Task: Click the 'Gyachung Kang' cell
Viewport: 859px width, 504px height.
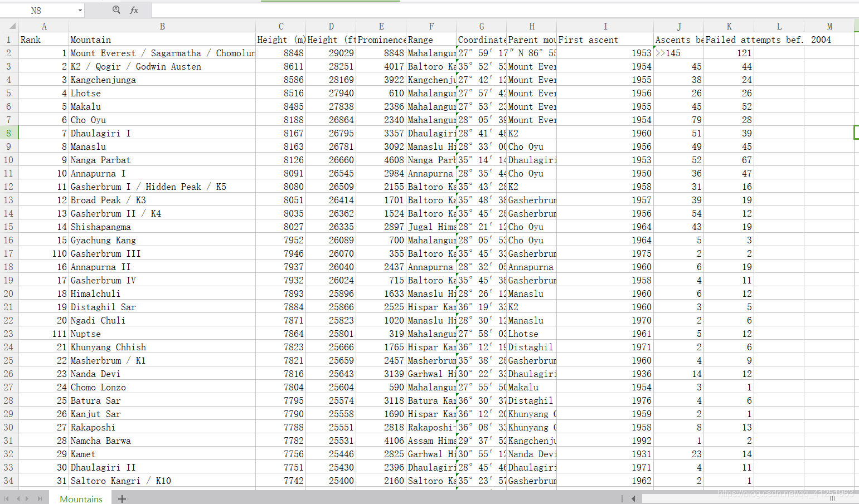Action: click(x=162, y=240)
